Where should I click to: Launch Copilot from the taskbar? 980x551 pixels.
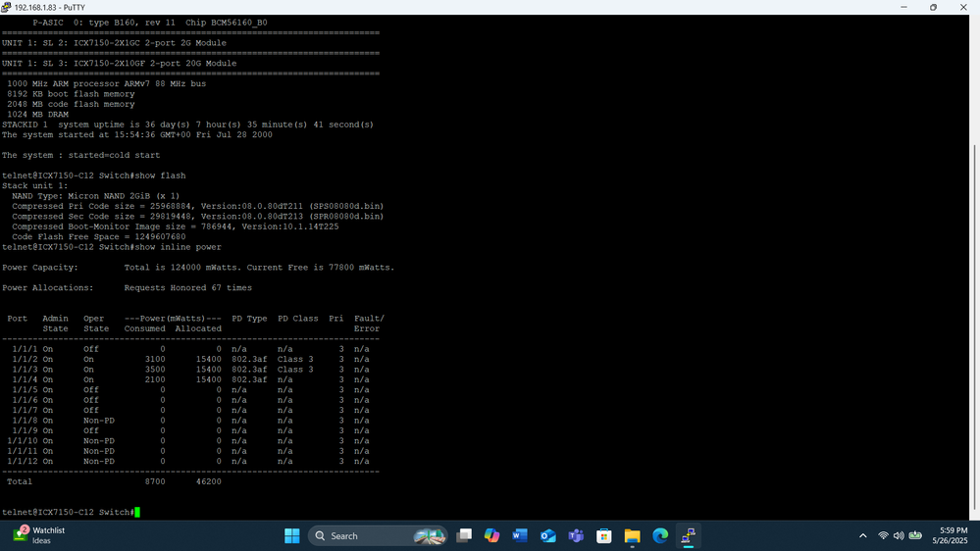pos(491,536)
